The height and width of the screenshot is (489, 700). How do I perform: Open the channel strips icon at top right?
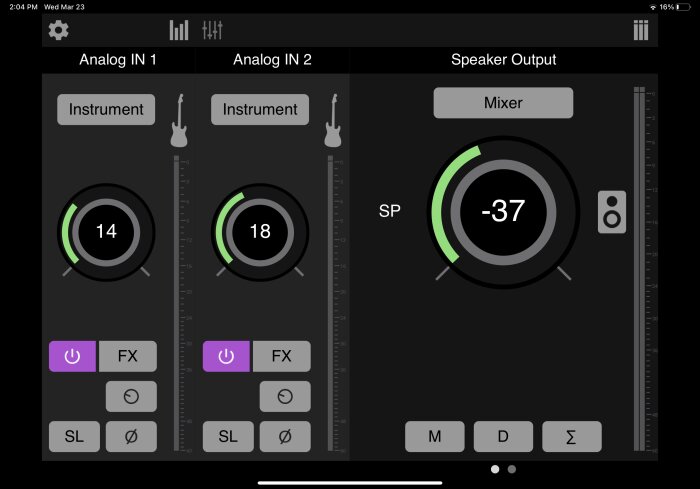pyautogui.click(x=641, y=30)
